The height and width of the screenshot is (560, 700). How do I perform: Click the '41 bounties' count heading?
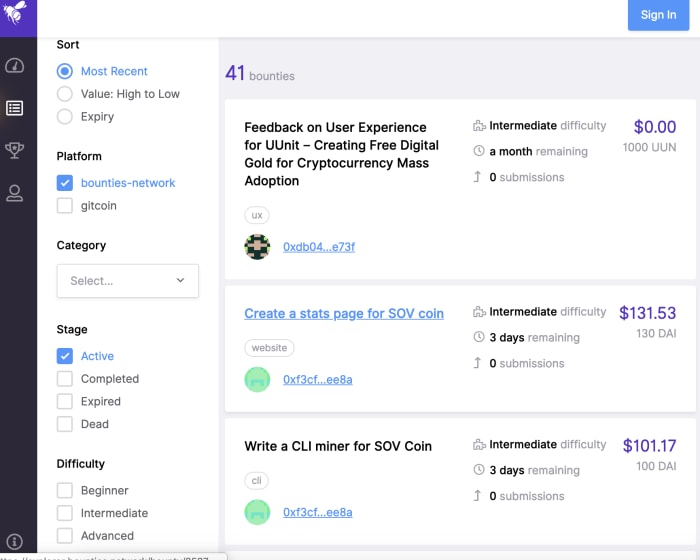click(260, 74)
